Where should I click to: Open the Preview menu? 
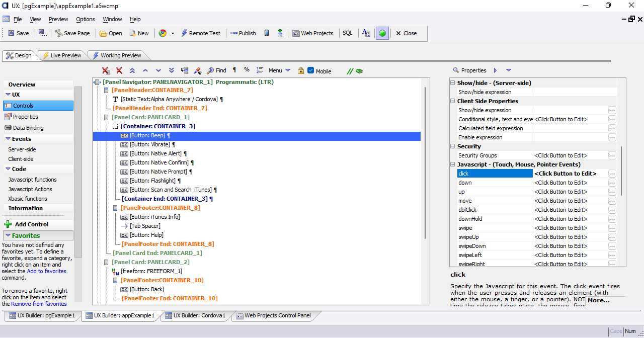[58, 19]
